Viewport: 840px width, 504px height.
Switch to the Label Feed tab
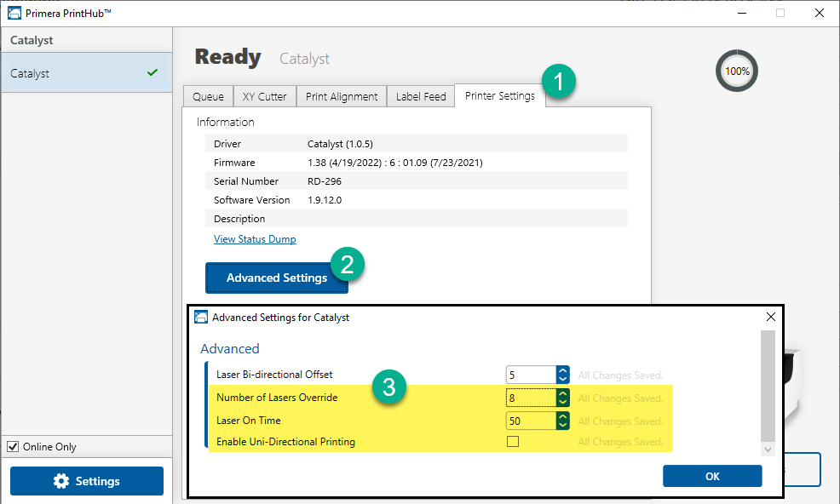tap(421, 96)
